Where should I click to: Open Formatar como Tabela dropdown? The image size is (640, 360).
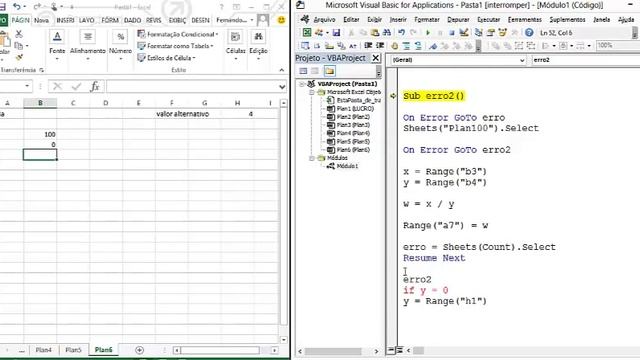point(176,46)
